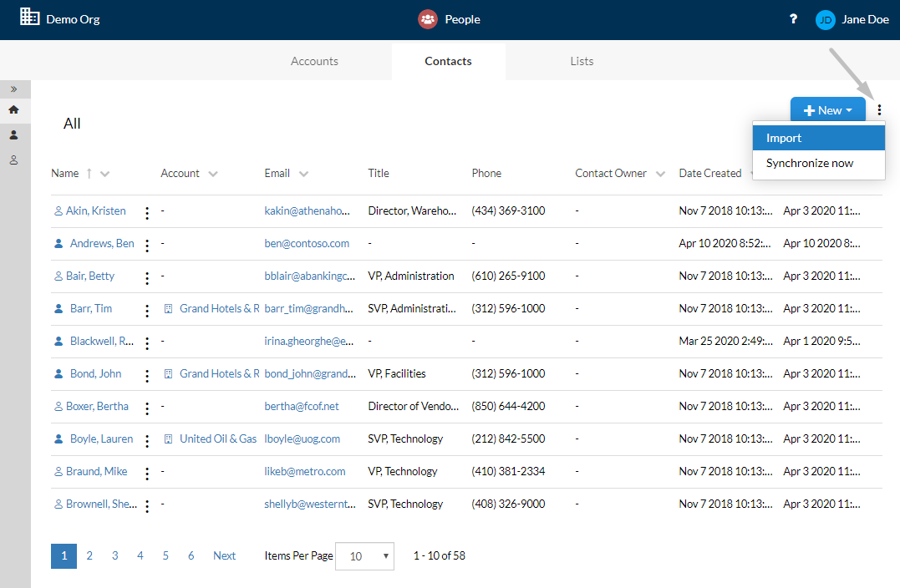Toggle the Name column sort arrow
The width and height of the screenshot is (900, 588).
click(x=89, y=173)
